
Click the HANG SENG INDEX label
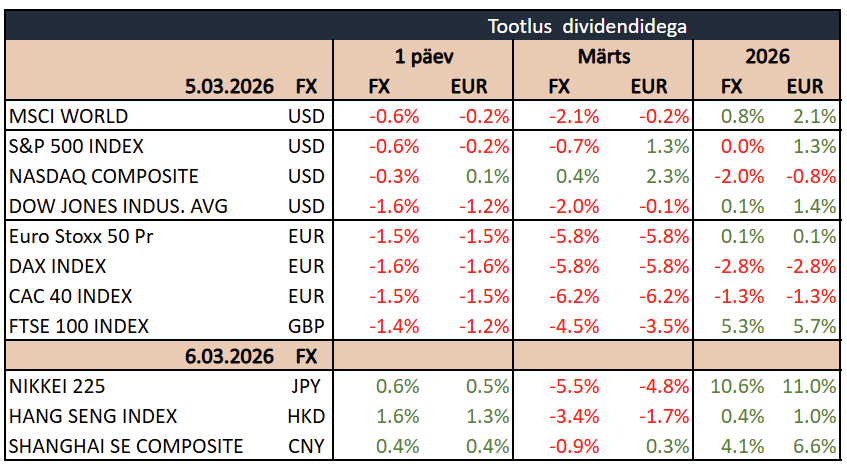pos(93,416)
